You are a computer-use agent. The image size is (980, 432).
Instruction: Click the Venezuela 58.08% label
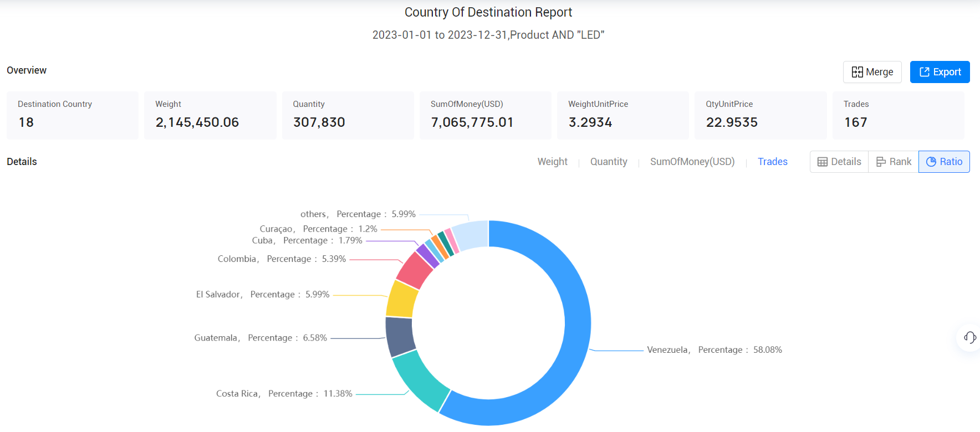[714, 350]
